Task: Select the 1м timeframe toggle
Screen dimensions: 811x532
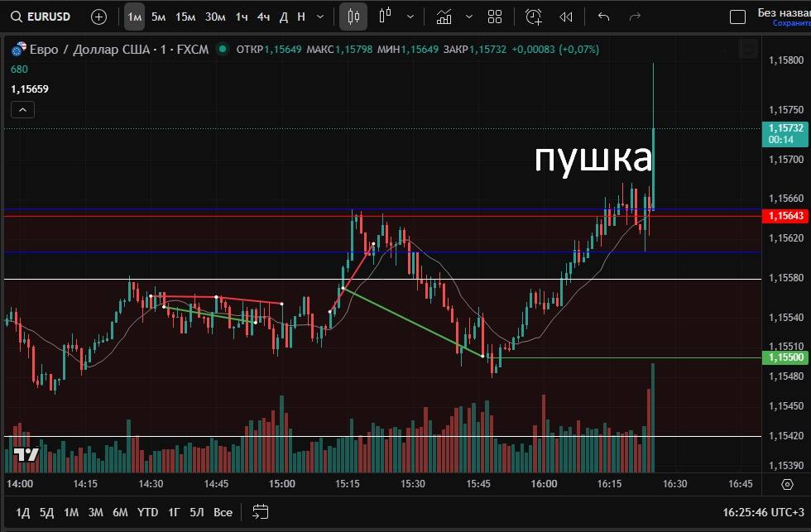Action: tap(134, 17)
